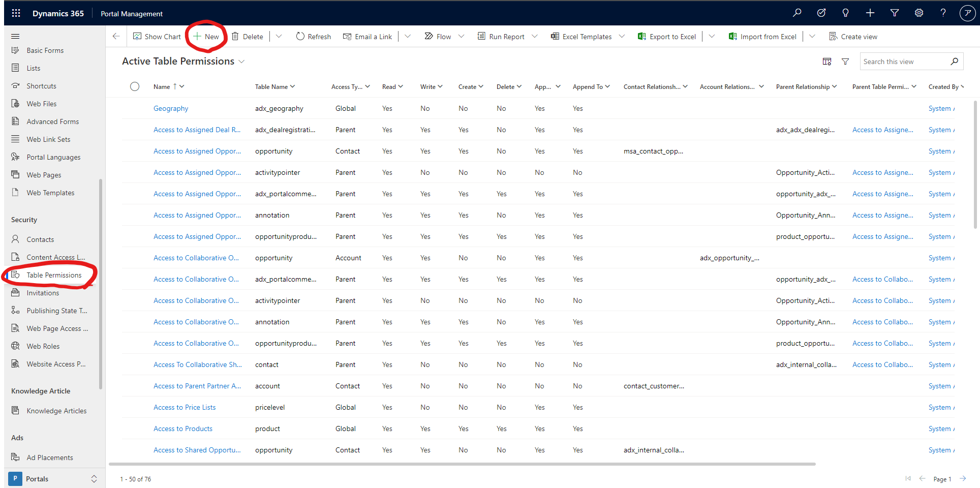Image resolution: width=980 pixels, height=488 pixels.
Task: Open the Table Name column header menu
Action: point(275,87)
